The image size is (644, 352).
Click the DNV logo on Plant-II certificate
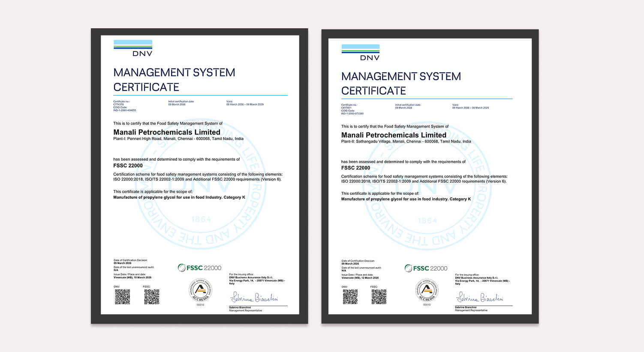(x=361, y=52)
